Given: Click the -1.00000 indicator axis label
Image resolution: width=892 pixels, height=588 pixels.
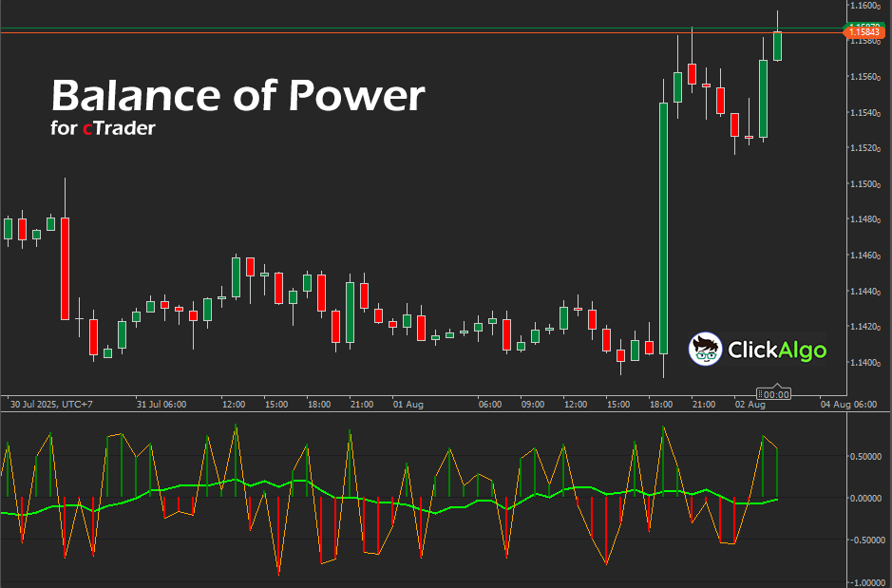Looking at the screenshot, I should pos(867,583).
